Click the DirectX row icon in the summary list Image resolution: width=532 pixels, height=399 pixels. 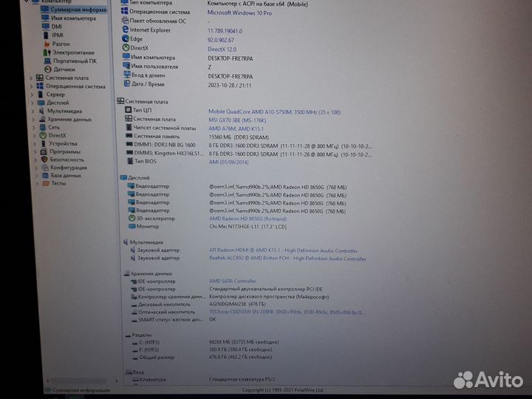(126, 48)
